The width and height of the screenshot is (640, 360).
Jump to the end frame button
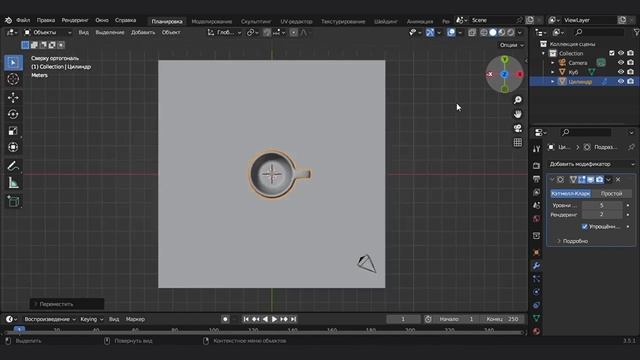(x=293, y=319)
